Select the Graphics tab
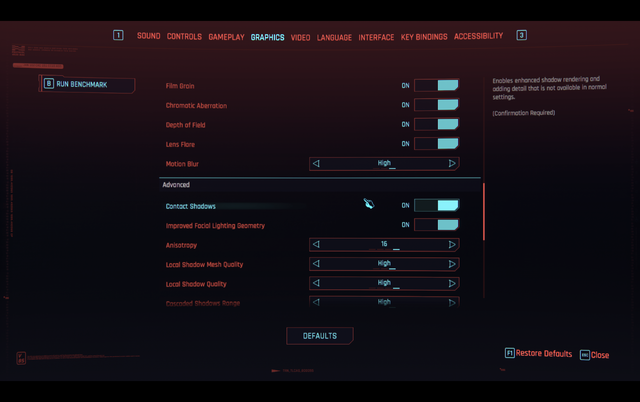 (267, 38)
